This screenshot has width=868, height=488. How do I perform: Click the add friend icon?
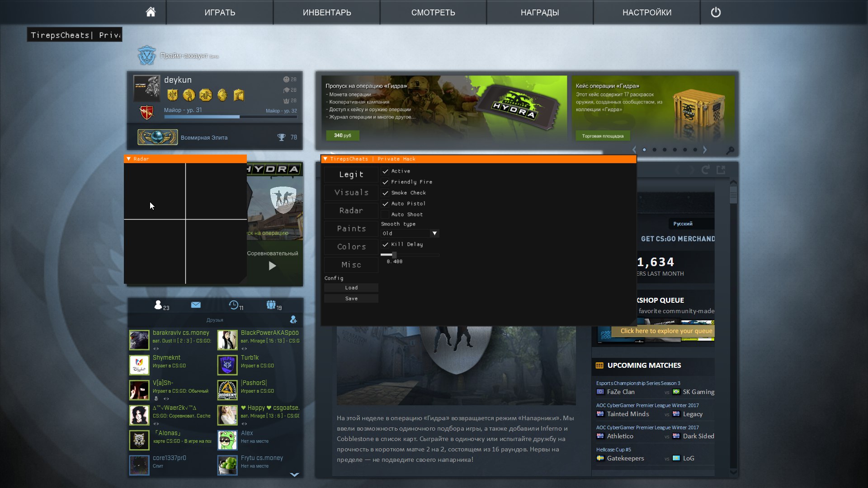(293, 319)
